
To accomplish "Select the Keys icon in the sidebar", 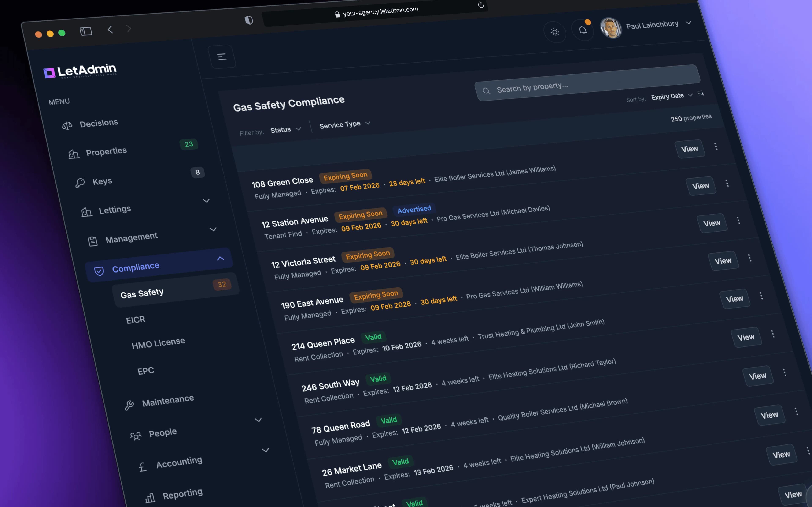I will click(x=81, y=183).
